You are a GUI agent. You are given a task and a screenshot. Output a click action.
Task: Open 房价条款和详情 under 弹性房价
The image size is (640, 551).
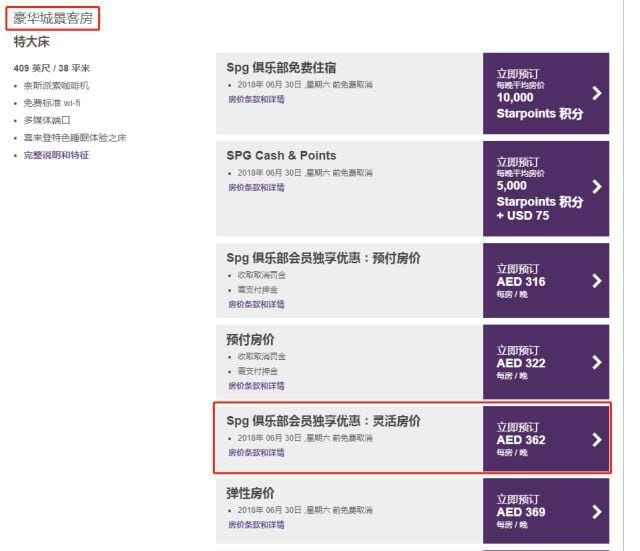pos(256,524)
